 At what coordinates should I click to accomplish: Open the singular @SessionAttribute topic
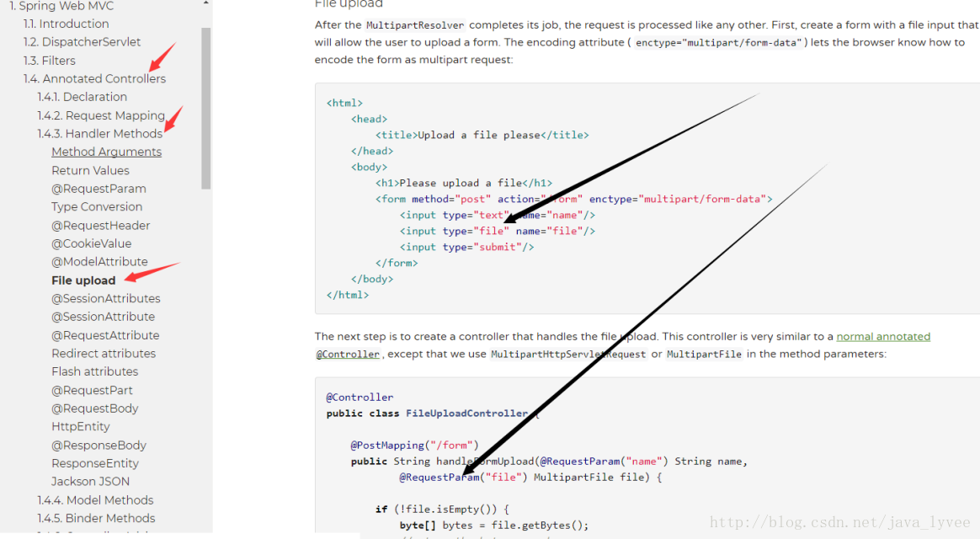(x=103, y=317)
